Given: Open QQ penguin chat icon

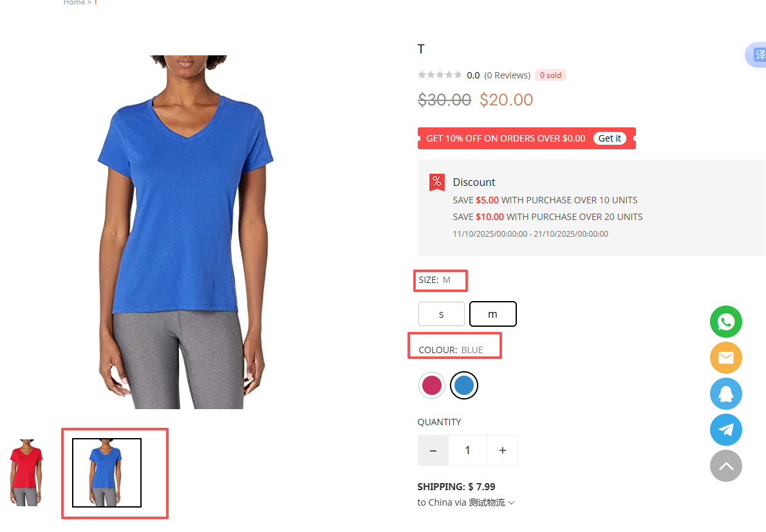Looking at the screenshot, I should pyautogui.click(x=726, y=394).
